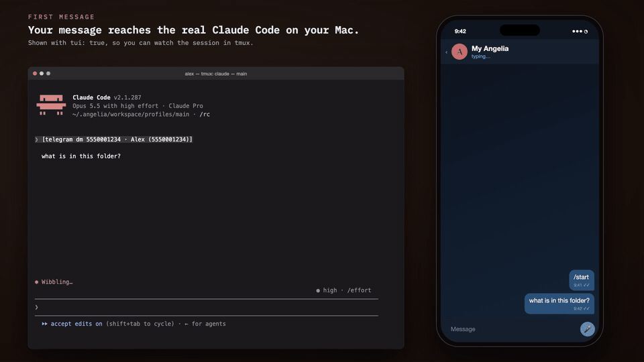Tap the "what is in this folder?" chat bubble
The image size is (644, 362).
click(559, 303)
